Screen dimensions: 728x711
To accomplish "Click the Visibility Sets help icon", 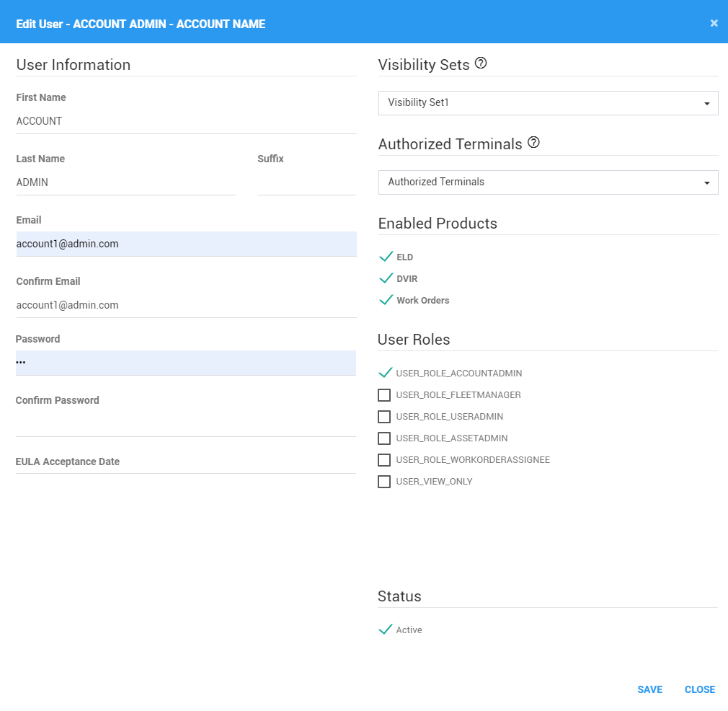I will 481,63.
